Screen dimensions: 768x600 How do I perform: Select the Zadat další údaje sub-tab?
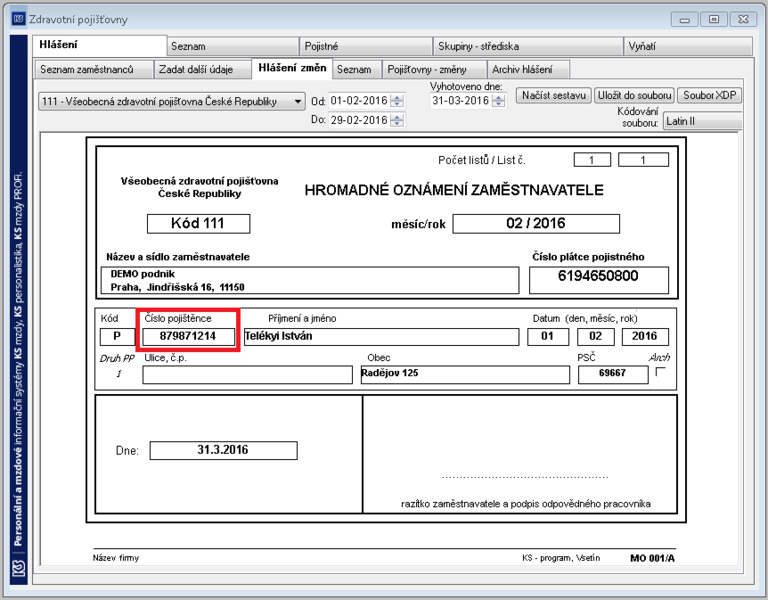[202, 70]
